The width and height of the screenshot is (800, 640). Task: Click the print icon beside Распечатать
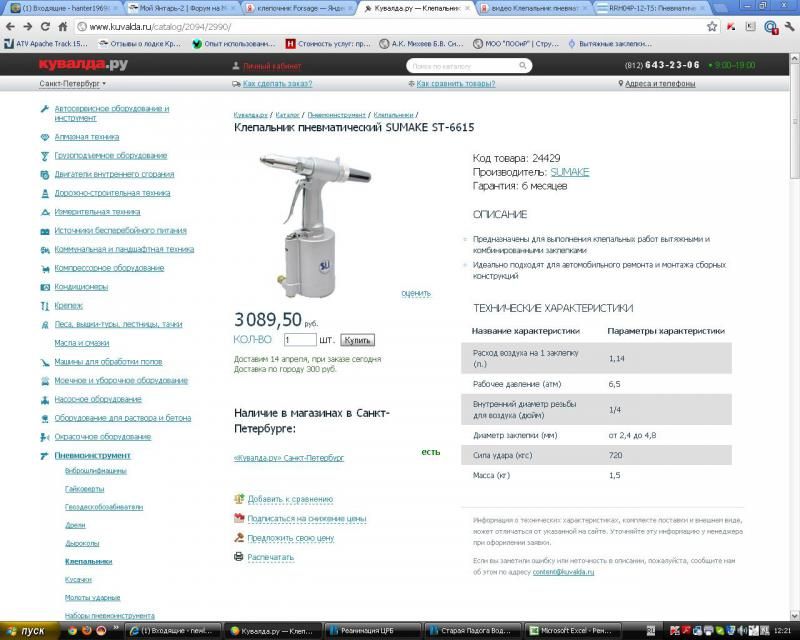239,557
